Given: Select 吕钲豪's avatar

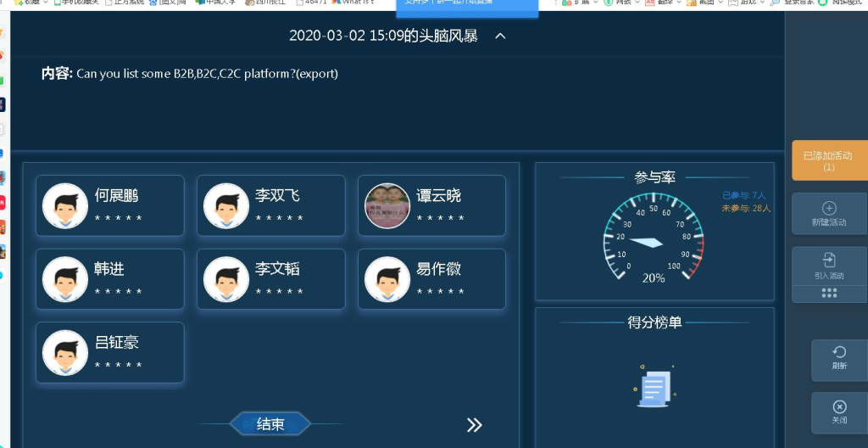Looking at the screenshot, I should 65,353.
